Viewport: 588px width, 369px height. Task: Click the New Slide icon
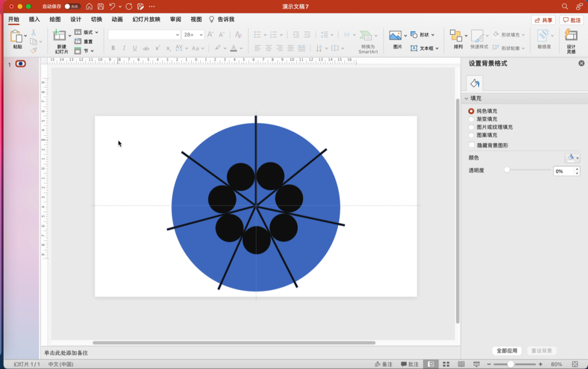tap(59, 35)
